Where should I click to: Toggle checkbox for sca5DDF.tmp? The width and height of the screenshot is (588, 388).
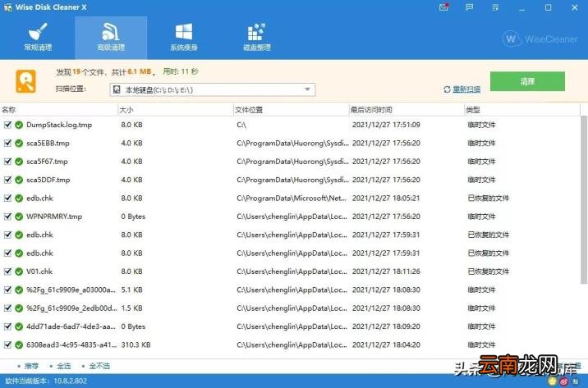click(x=7, y=180)
